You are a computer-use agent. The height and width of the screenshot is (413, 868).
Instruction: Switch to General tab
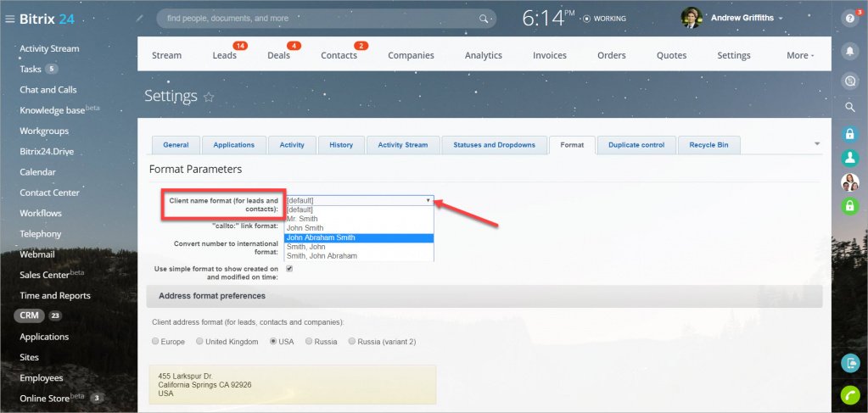[176, 145]
